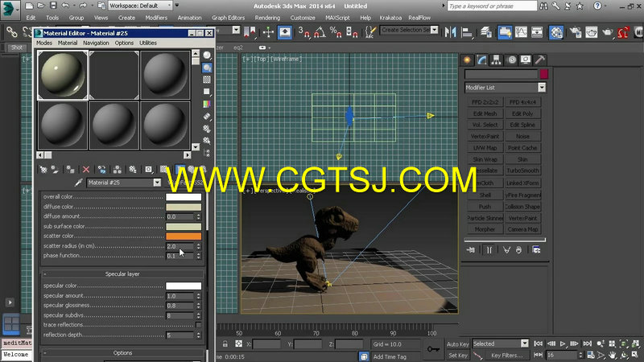Select the empty second material slot
Screen dimensions: 644x362
click(114, 75)
